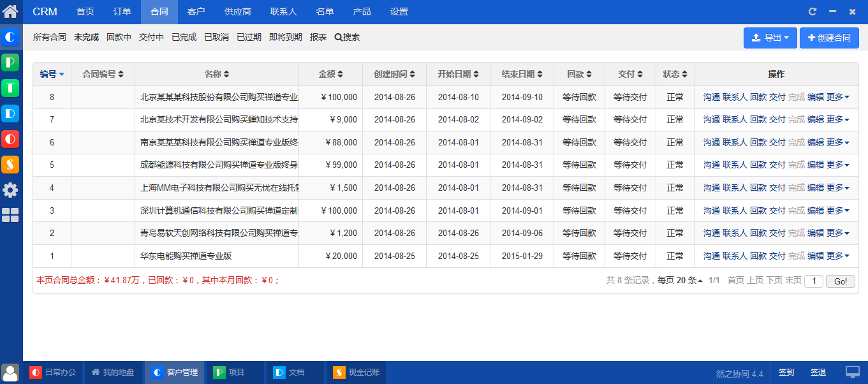The width and height of the screenshot is (868, 384).
Task: Open the red daily office sidebar icon
Action: tap(10, 139)
